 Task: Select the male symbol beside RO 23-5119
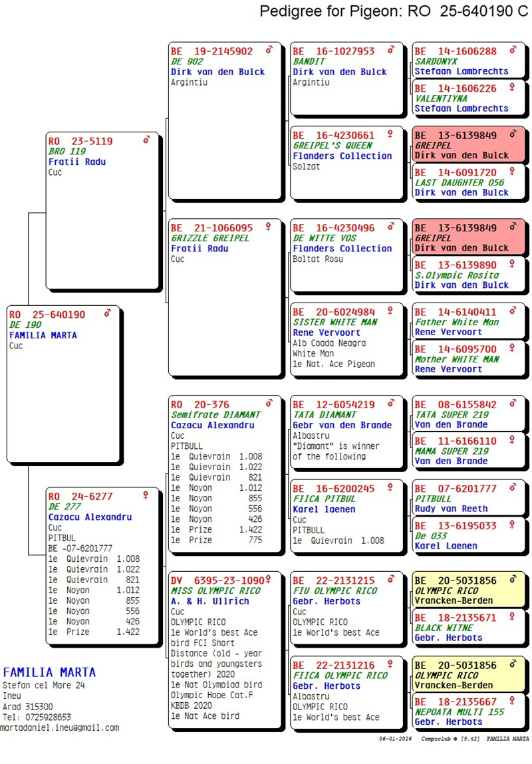click(146, 140)
